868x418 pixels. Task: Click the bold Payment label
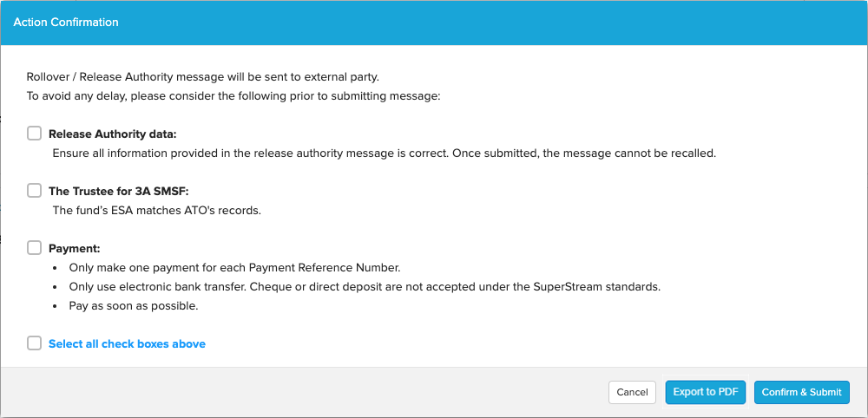(x=74, y=249)
